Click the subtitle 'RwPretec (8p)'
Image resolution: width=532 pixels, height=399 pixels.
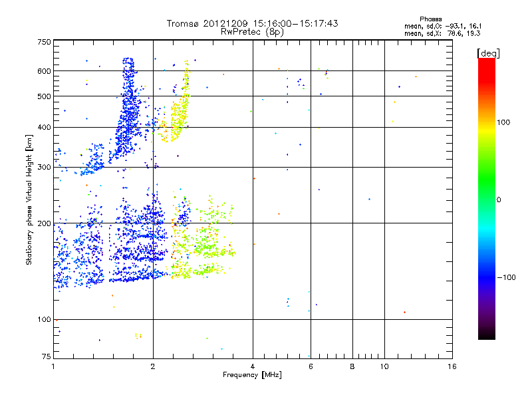pos(252,32)
